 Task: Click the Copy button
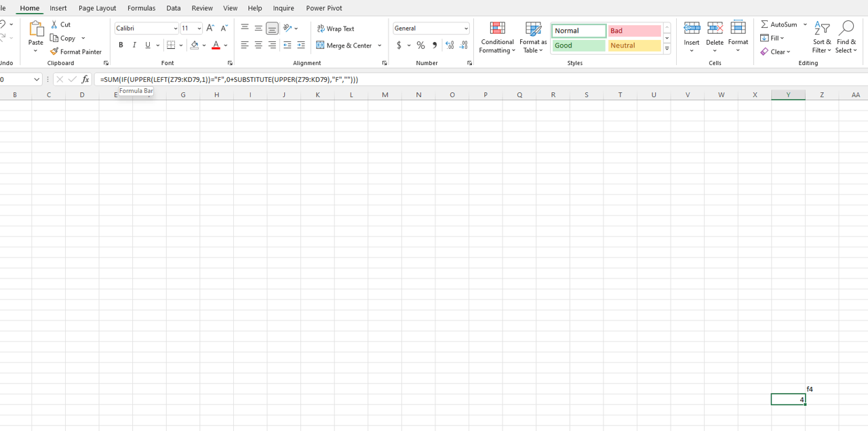coord(63,39)
